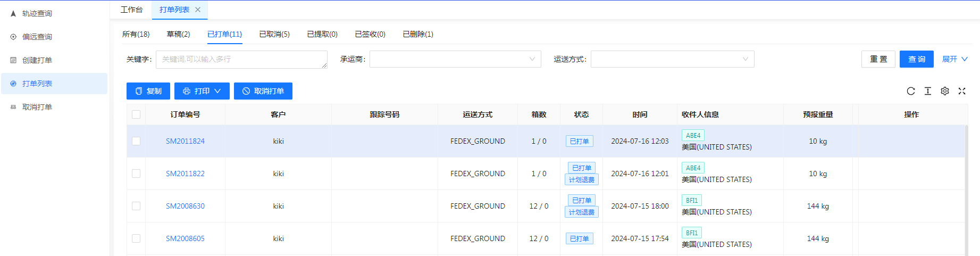This screenshot has height=256, width=980.
Task: Expand more filters with 展开
Action: (955, 59)
